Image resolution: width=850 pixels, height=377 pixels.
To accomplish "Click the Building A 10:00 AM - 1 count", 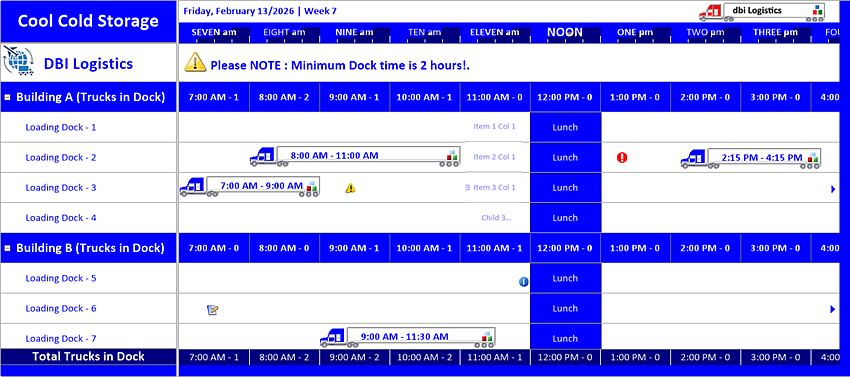I will (424, 98).
